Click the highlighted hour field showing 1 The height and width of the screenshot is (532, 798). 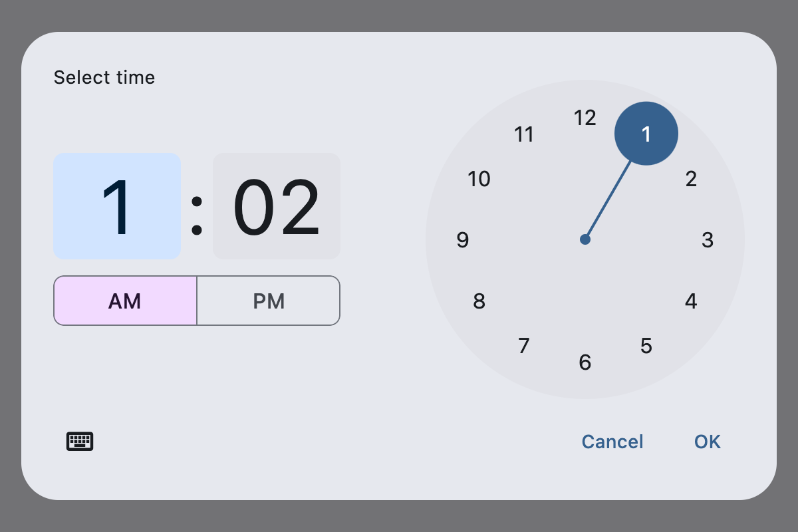(117, 205)
